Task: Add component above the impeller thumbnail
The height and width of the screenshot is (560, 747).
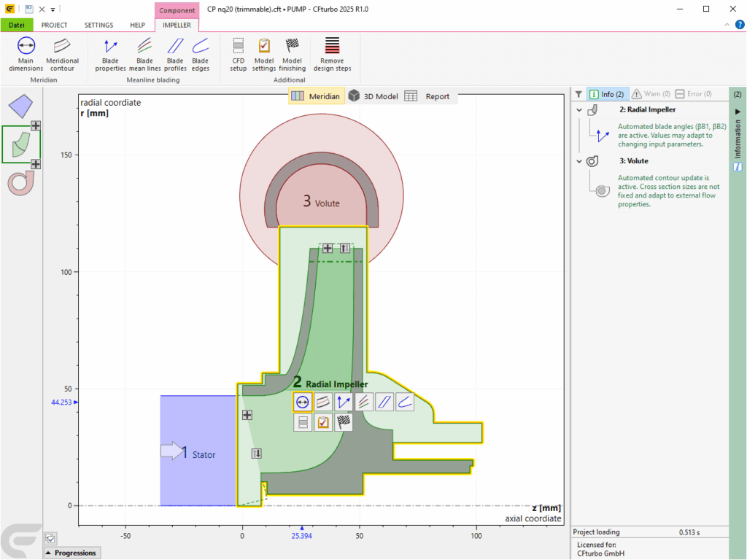Action: click(36, 125)
